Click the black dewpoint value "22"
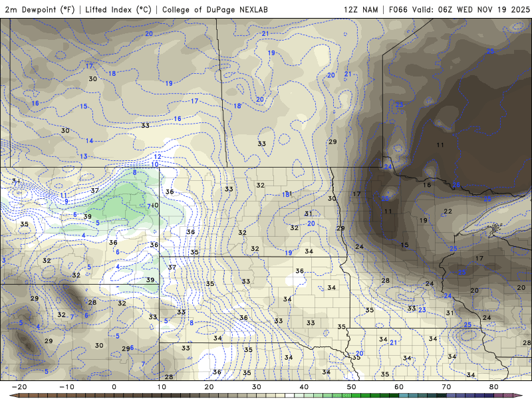 point(448,211)
